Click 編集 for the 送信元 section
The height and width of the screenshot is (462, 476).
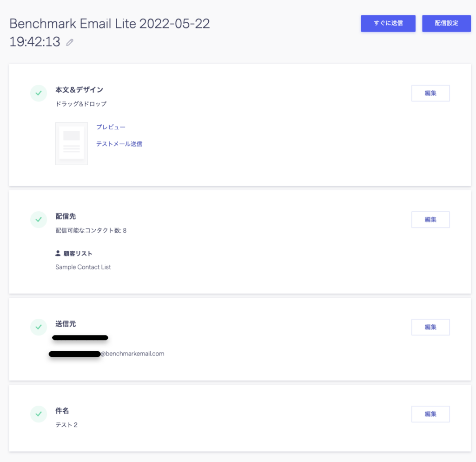tap(430, 327)
